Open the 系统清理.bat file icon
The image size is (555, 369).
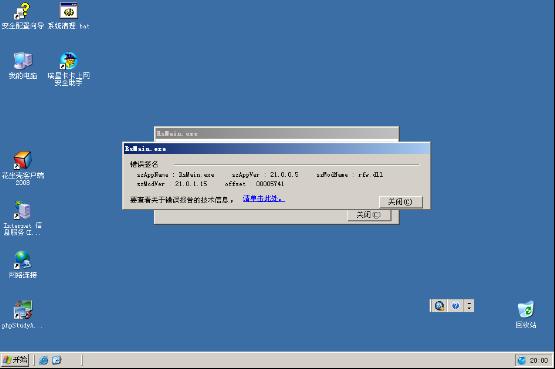[68, 16]
